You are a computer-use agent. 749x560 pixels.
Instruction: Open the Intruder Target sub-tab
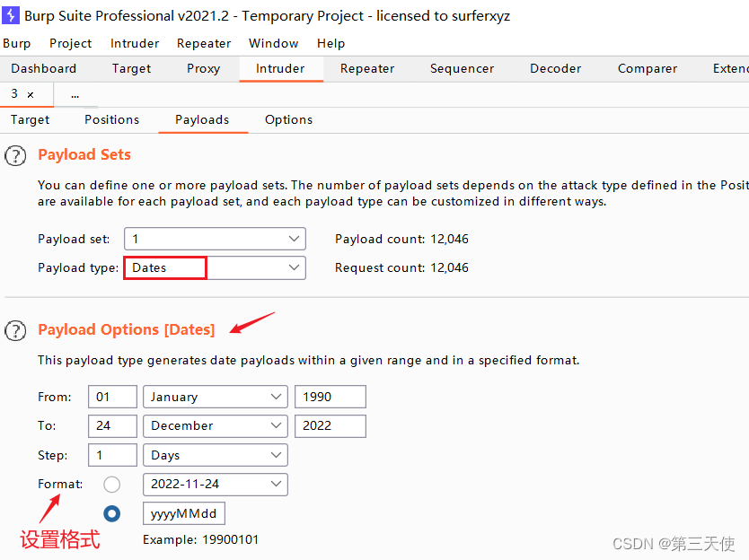pyautogui.click(x=30, y=120)
